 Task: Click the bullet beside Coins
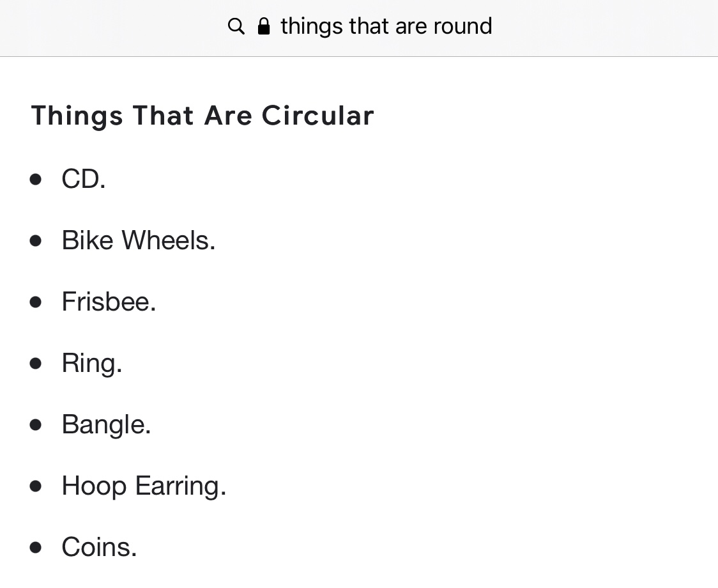(36, 548)
